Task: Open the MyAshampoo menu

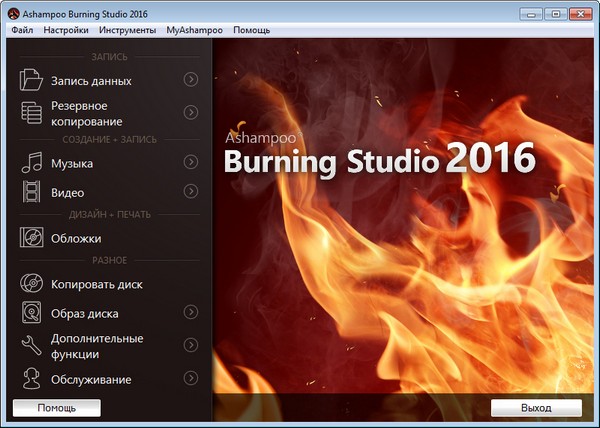Action: (194, 31)
